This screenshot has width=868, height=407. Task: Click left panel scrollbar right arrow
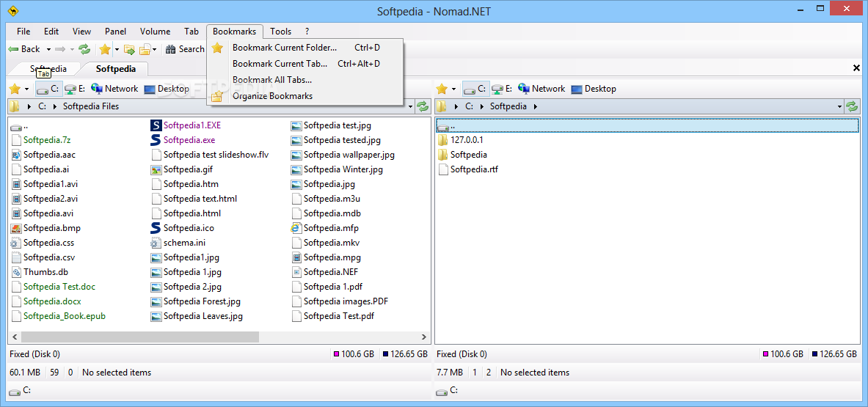pos(424,336)
